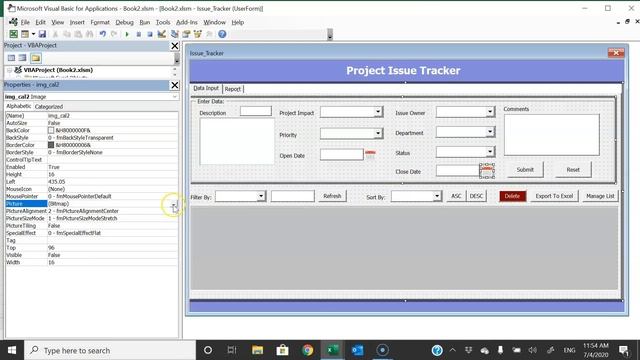This screenshot has height=360, width=640.
Task: Open the Filter By combo box arrow
Action: tap(261, 196)
